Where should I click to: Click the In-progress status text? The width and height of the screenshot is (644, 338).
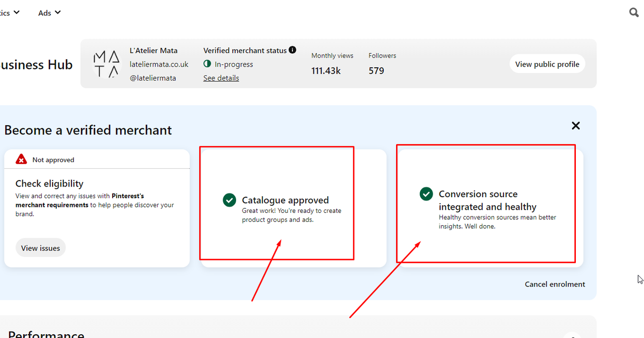[234, 64]
